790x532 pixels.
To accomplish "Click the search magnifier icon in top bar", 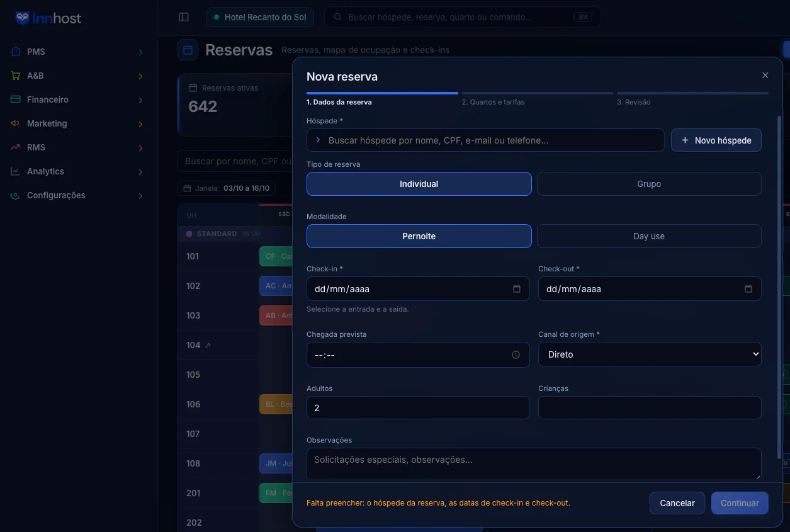I will pyautogui.click(x=338, y=17).
